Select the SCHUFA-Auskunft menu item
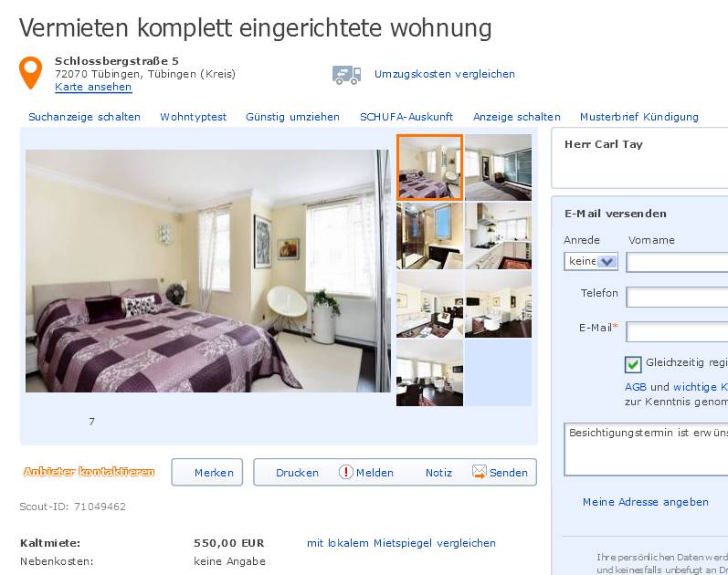This screenshot has height=575, width=728. [x=406, y=117]
